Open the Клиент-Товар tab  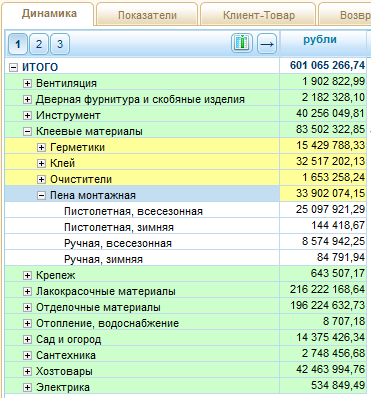point(259,15)
